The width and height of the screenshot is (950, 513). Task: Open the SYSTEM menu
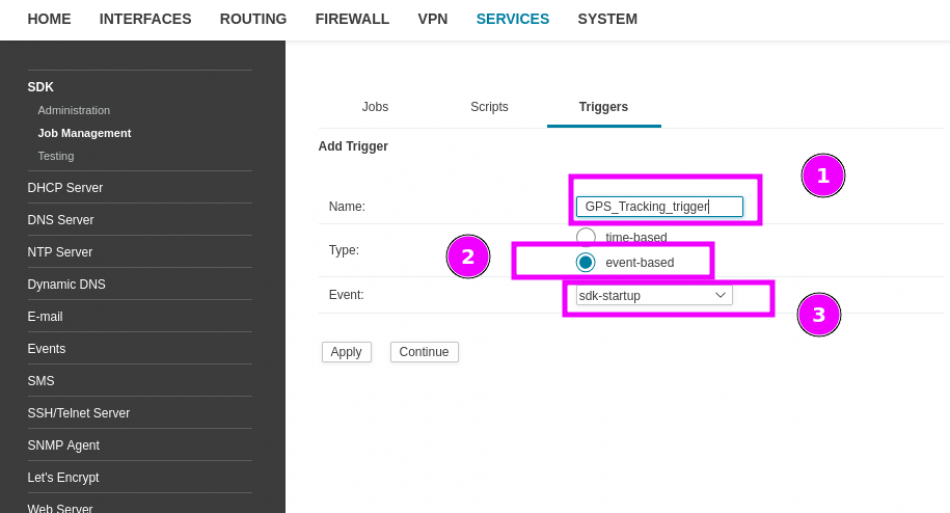point(607,19)
